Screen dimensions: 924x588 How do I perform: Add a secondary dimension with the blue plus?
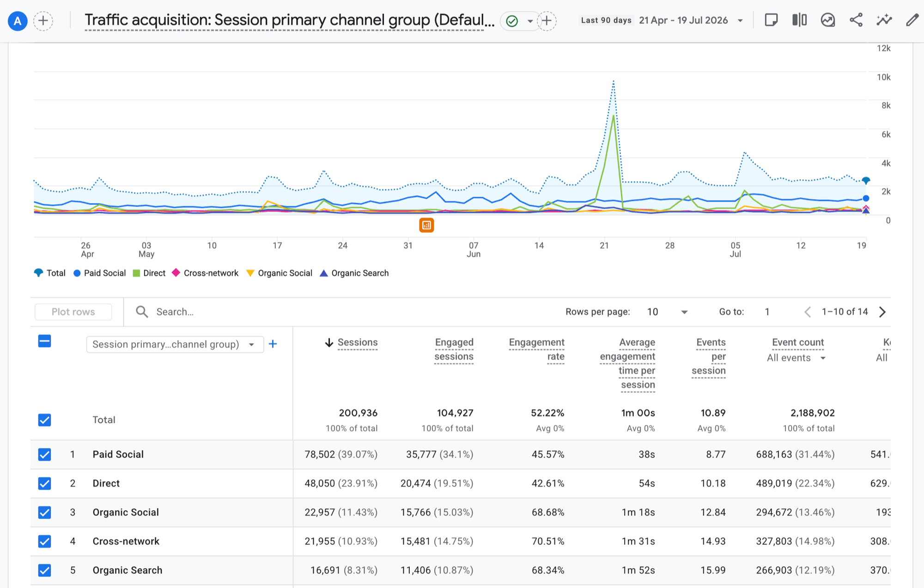273,344
